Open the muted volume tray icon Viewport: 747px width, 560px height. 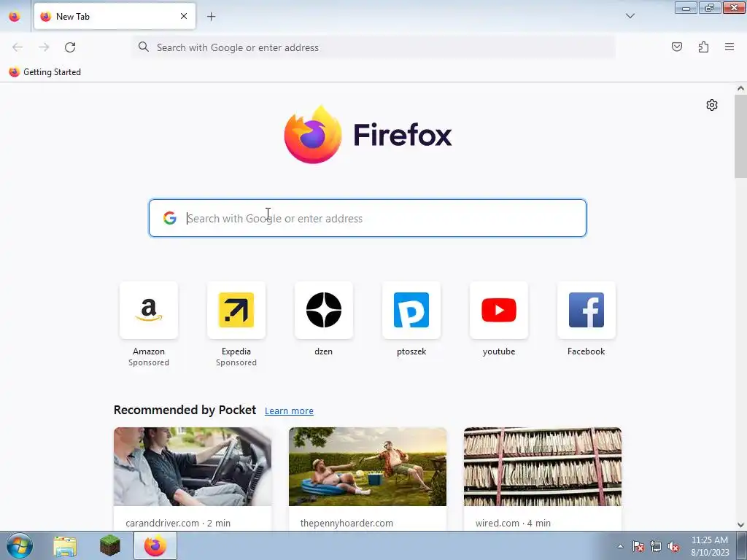[x=673, y=546]
